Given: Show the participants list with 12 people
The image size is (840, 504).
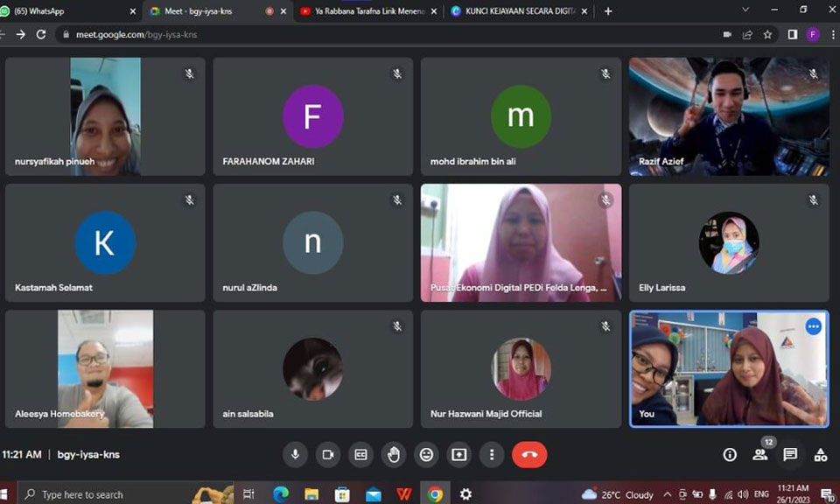Looking at the screenshot, I should [x=759, y=454].
